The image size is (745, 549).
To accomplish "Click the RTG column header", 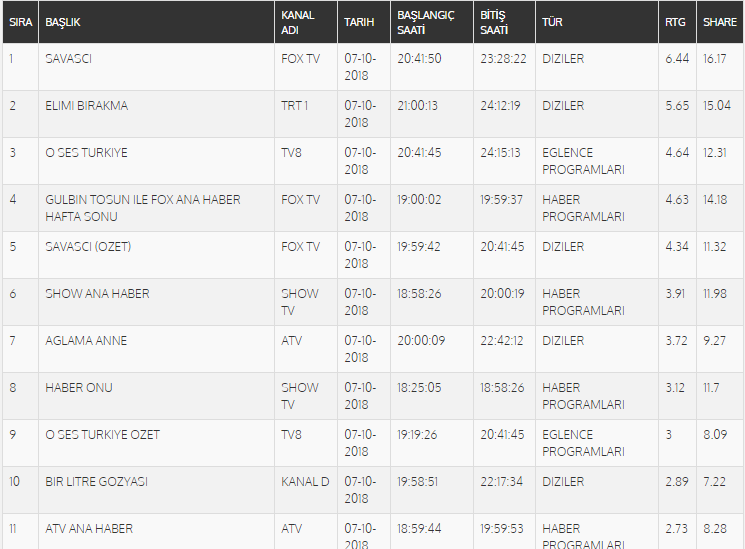I will click(675, 21).
